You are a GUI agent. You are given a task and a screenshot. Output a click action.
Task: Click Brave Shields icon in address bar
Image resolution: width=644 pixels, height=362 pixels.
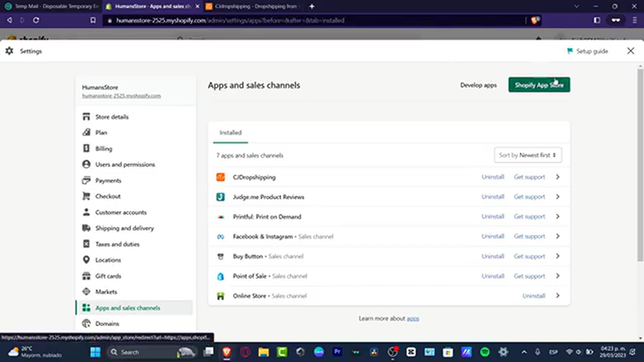535,20
